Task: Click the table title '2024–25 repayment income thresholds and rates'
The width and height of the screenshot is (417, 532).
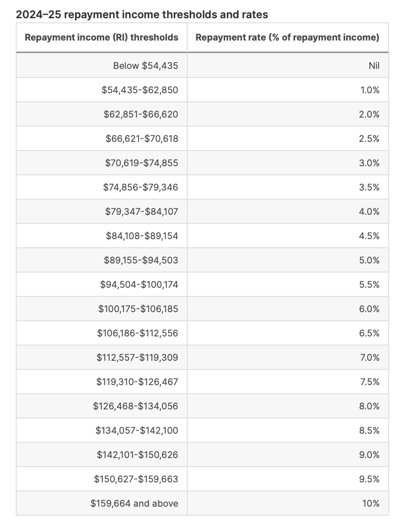Action: (142, 15)
